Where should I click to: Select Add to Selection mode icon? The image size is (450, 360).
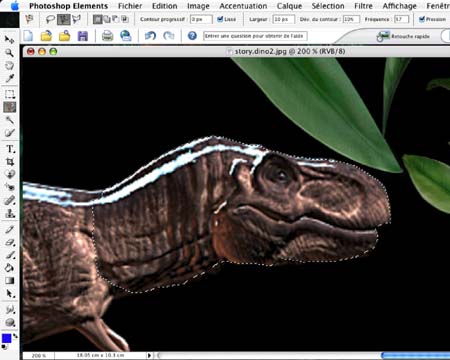click(107, 19)
